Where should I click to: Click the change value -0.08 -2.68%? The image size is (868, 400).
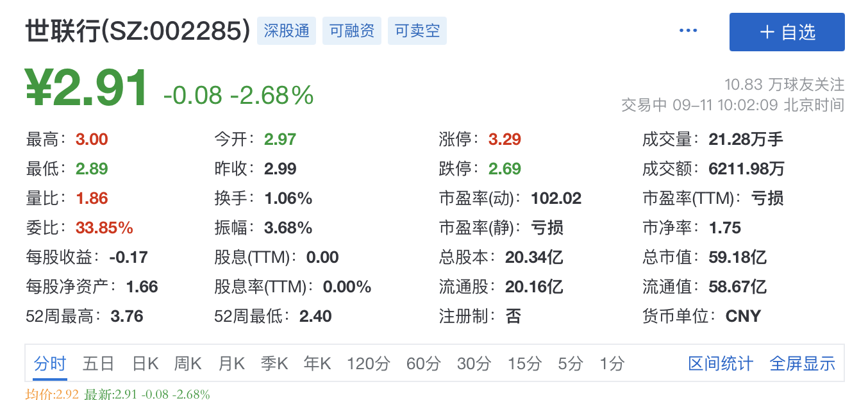[x=238, y=96]
